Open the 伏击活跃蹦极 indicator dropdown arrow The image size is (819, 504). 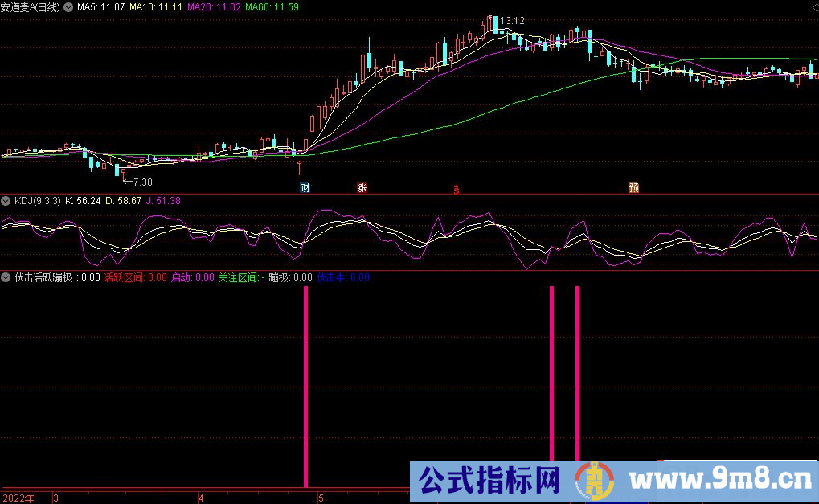6,277
